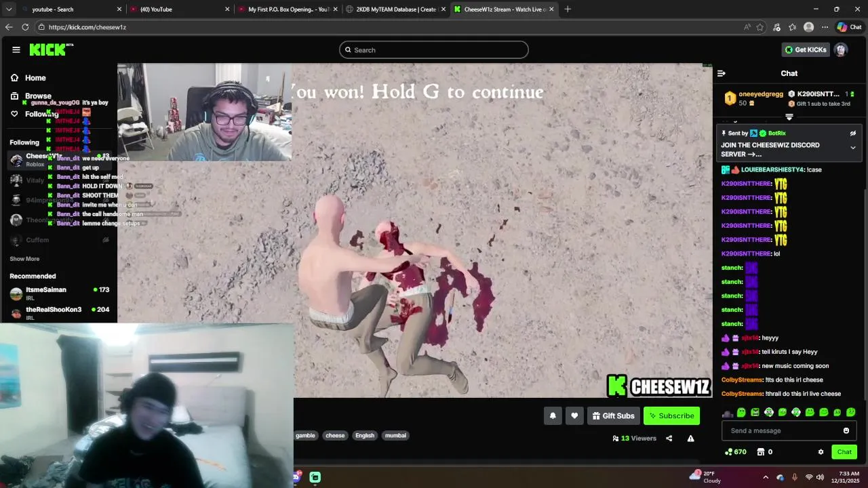Switch to 'My First P.O. Box Opening' tab

(x=287, y=9)
